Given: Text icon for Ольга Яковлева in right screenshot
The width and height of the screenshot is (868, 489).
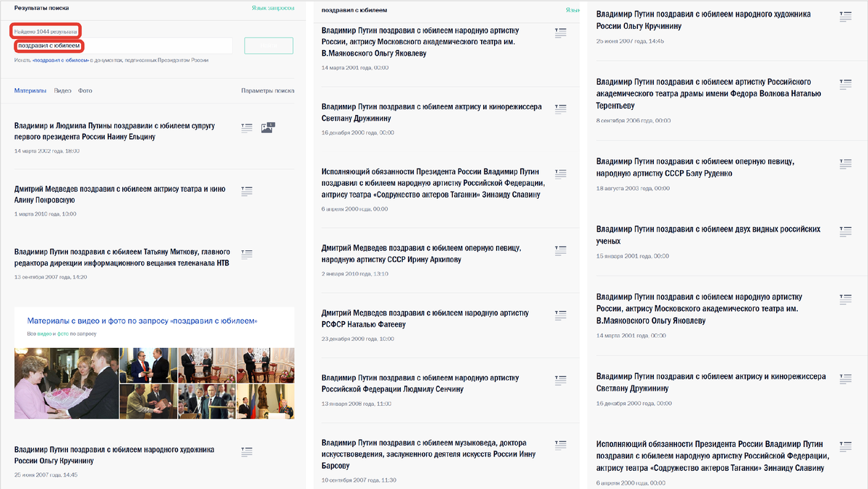Looking at the screenshot, I should point(846,299).
